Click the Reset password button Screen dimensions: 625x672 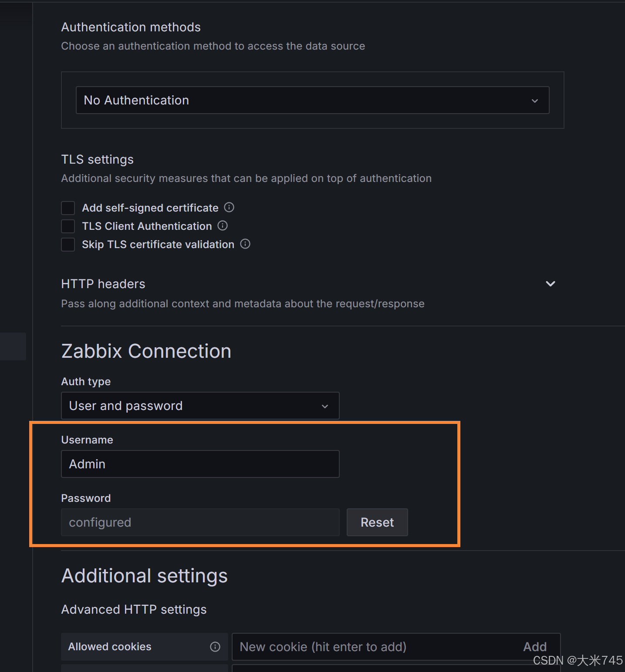click(377, 522)
